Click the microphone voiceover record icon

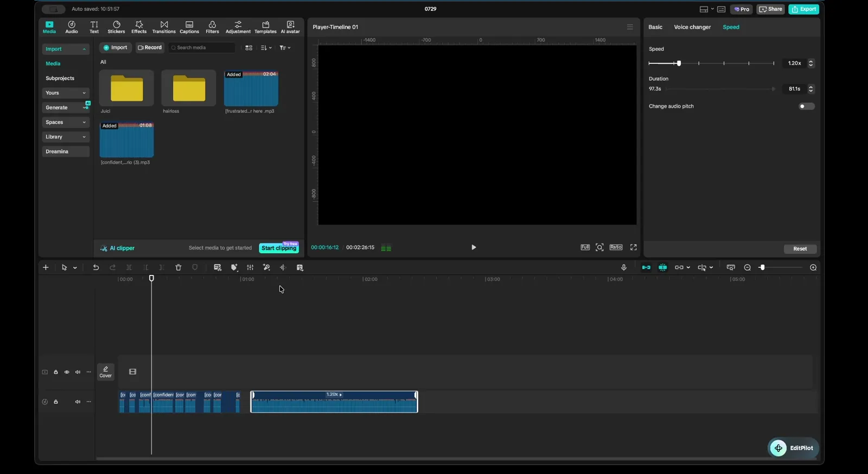[x=624, y=267]
